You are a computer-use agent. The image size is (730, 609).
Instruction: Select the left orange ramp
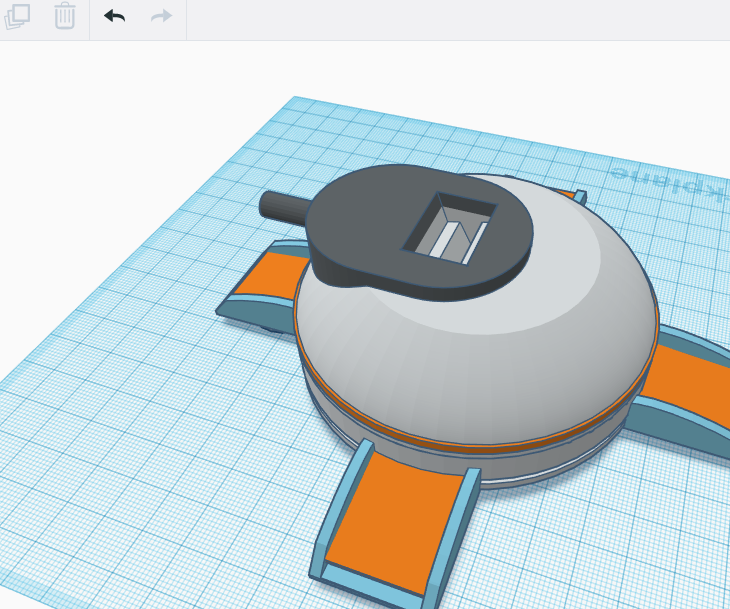[270, 275]
